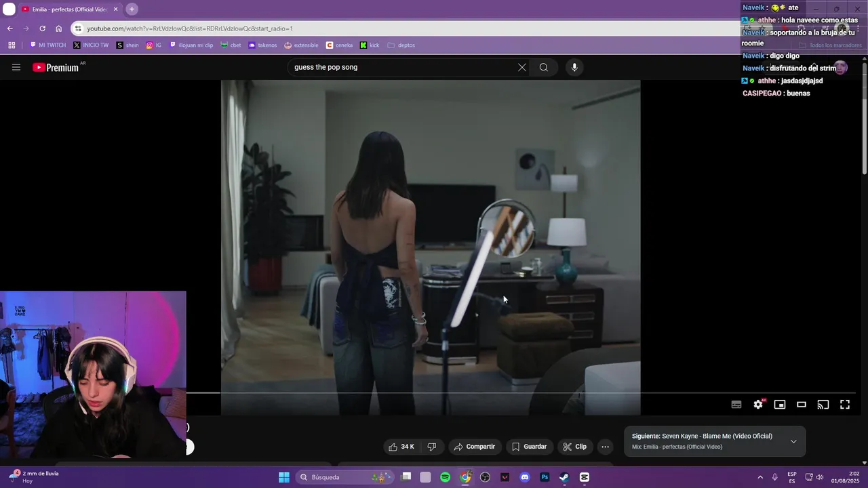This screenshot has height=488, width=868.
Task: Open the Compartir share dialog
Action: (475, 447)
